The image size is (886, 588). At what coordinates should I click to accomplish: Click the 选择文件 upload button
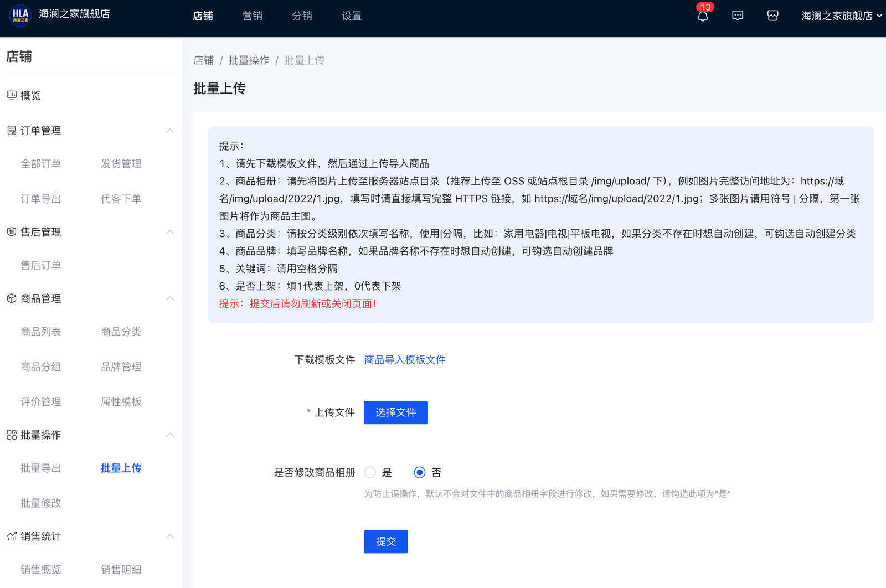[x=395, y=412]
